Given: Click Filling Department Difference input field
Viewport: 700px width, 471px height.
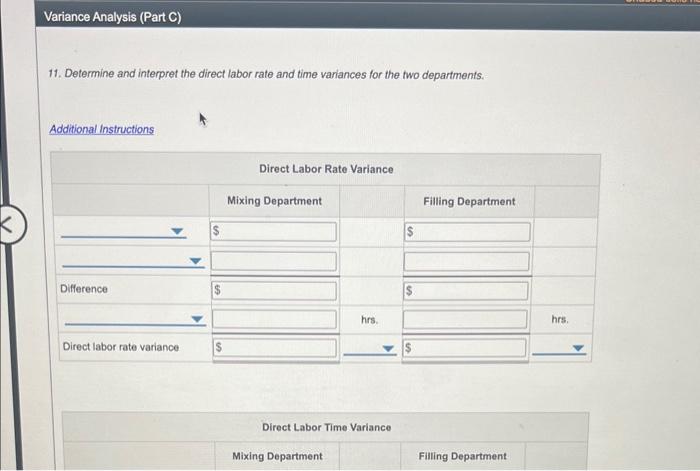Looking at the screenshot, I should (466, 291).
